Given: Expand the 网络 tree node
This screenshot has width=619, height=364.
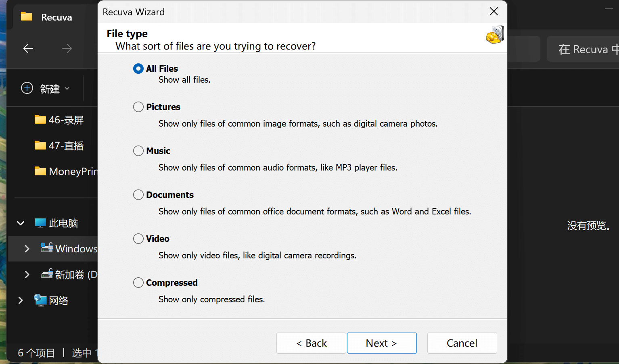Looking at the screenshot, I should point(21,300).
